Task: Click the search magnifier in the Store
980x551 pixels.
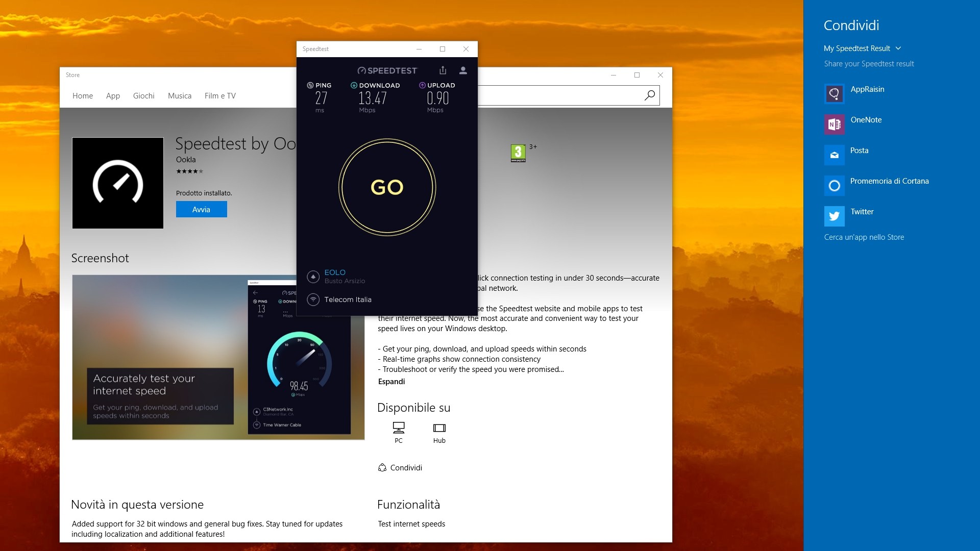Action: tap(649, 95)
